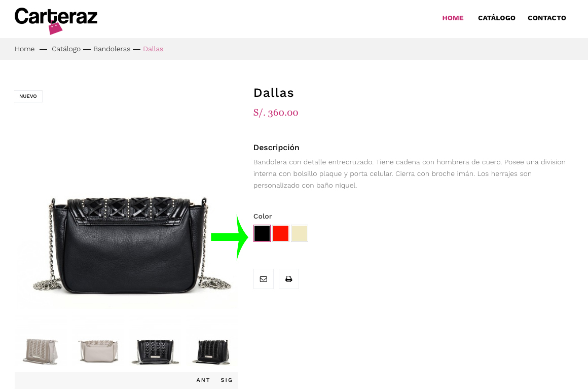This screenshot has width=588, height=391.
Task: View the beige bag back thumbnail
Action: point(98,350)
